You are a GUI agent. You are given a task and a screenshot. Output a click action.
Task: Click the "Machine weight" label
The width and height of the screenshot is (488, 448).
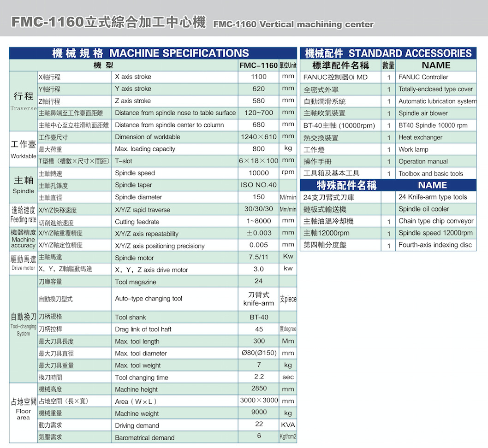(x=137, y=414)
